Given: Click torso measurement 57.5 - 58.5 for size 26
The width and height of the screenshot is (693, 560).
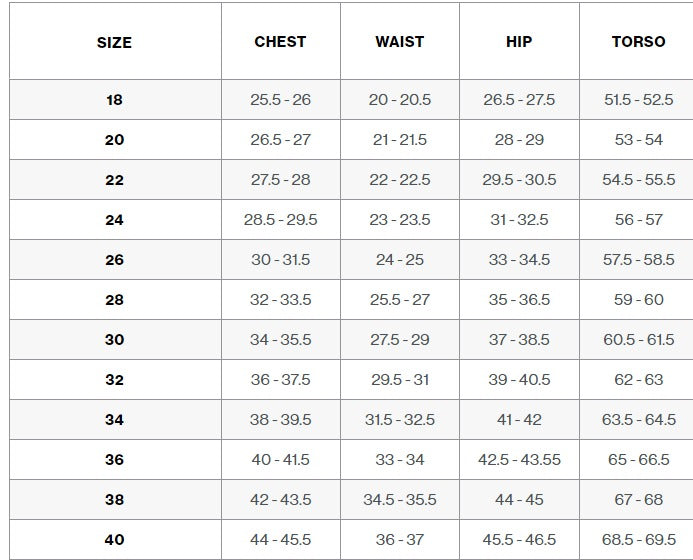Looking at the screenshot, I should (638, 260).
